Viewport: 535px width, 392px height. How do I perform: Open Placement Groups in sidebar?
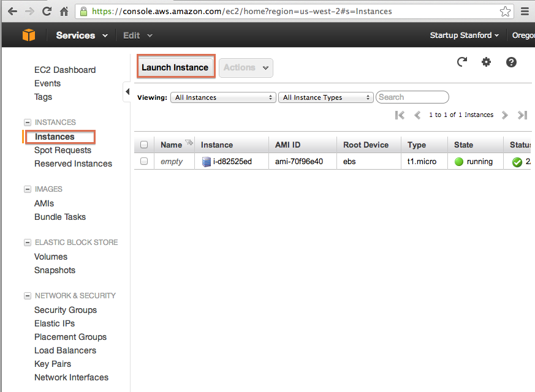point(70,337)
